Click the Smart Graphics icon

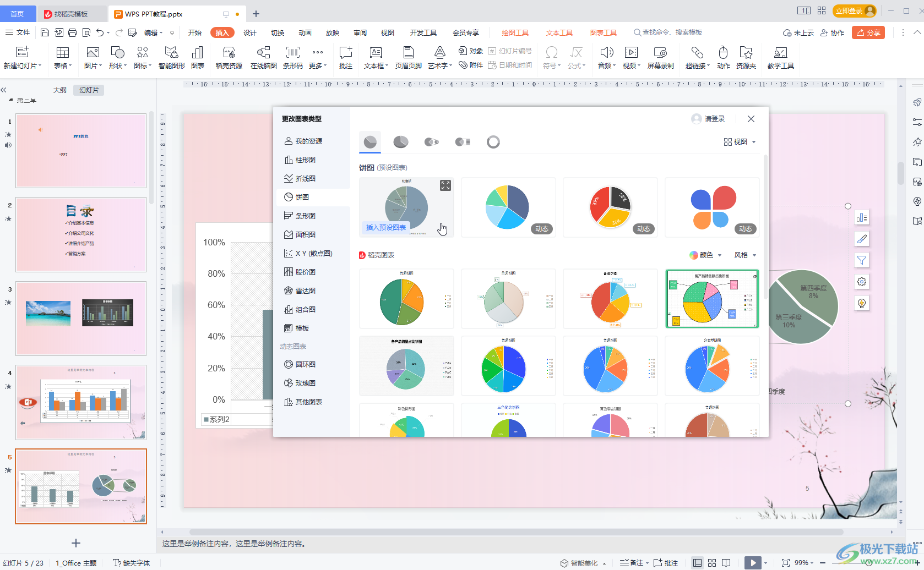point(172,58)
